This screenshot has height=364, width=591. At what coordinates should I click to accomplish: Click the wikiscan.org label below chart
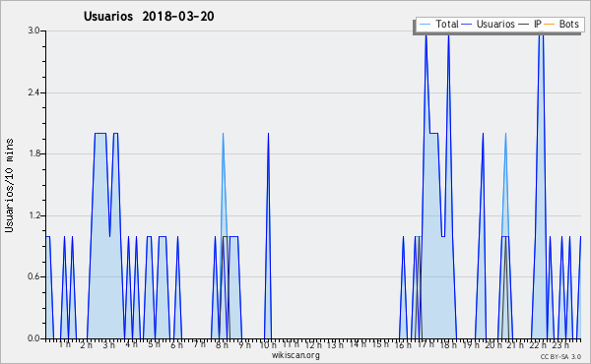click(295, 355)
